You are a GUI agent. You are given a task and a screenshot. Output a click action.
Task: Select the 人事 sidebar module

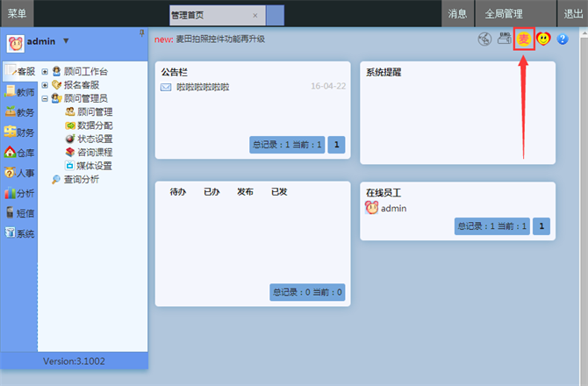[x=20, y=173]
